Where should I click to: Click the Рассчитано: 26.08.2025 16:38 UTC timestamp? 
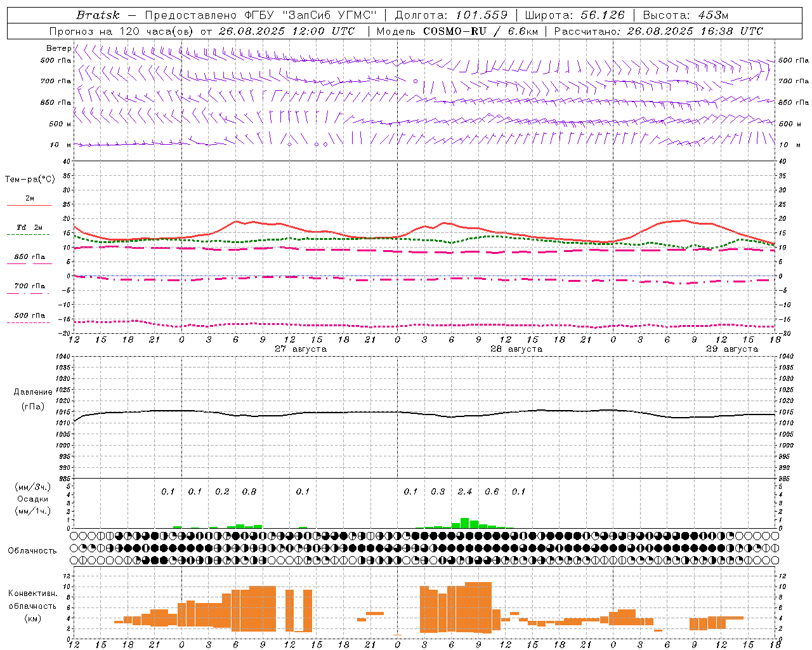click(658, 31)
